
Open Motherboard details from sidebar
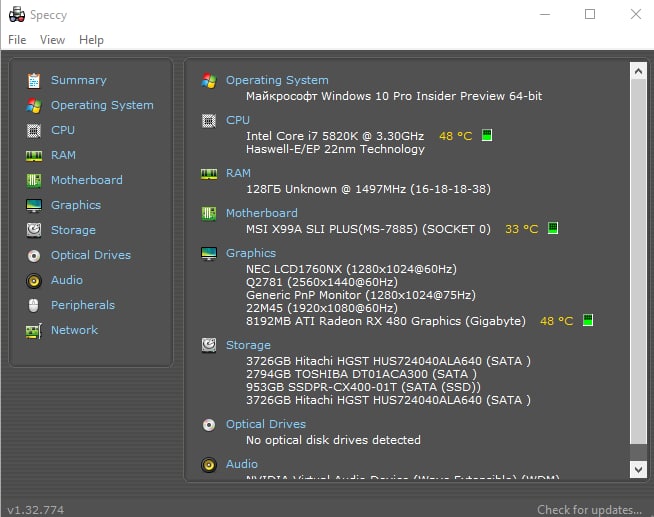87,180
